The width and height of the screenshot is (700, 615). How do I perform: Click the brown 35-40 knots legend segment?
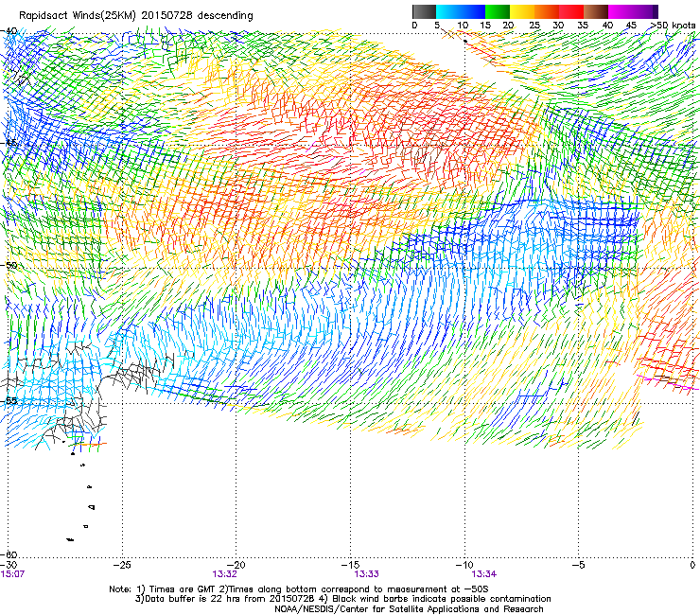click(596, 11)
